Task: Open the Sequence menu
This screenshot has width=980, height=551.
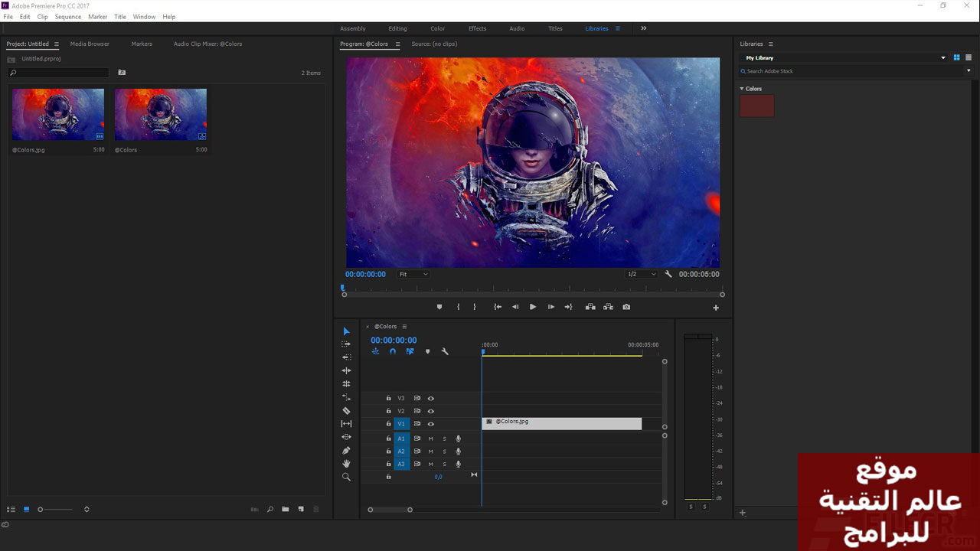Action: pos(67,17)
